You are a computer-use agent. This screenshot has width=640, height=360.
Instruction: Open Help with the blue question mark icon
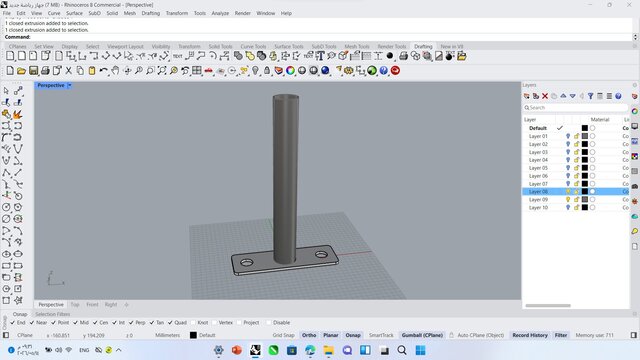pos(384,71)
